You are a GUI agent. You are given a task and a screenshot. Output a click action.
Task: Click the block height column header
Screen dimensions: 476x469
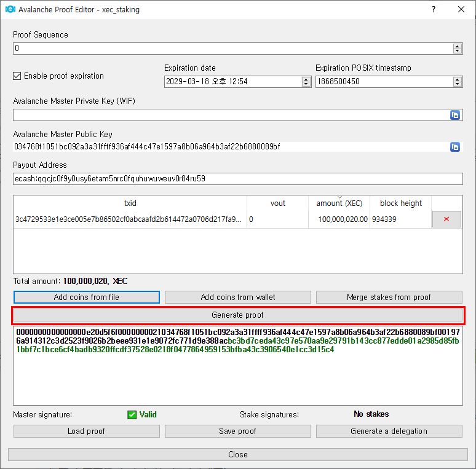pyautogui.click(x=401, y=203)
